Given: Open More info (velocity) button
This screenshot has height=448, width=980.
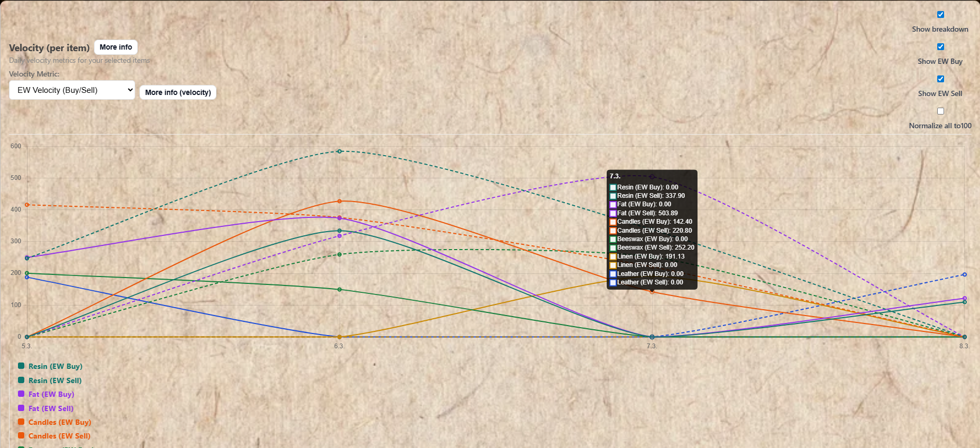Looking at the screenshot, I should coord(178,92).
